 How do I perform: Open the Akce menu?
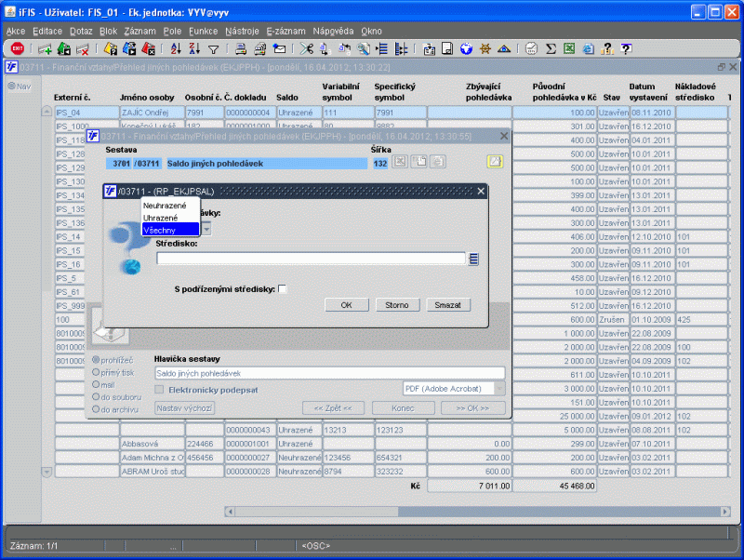(x=16, y=32)
